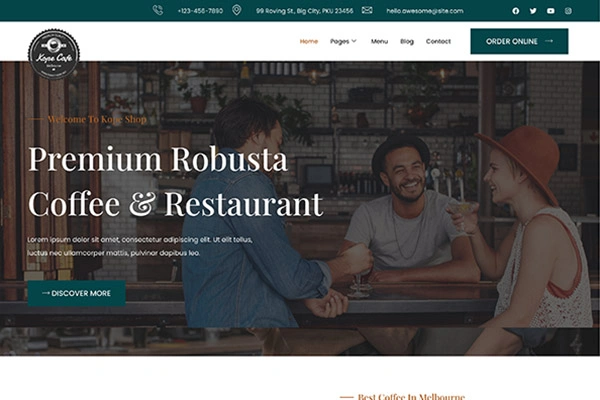Click the Kope Cafe round logo

pyautogui.click(x=54, y=54)
